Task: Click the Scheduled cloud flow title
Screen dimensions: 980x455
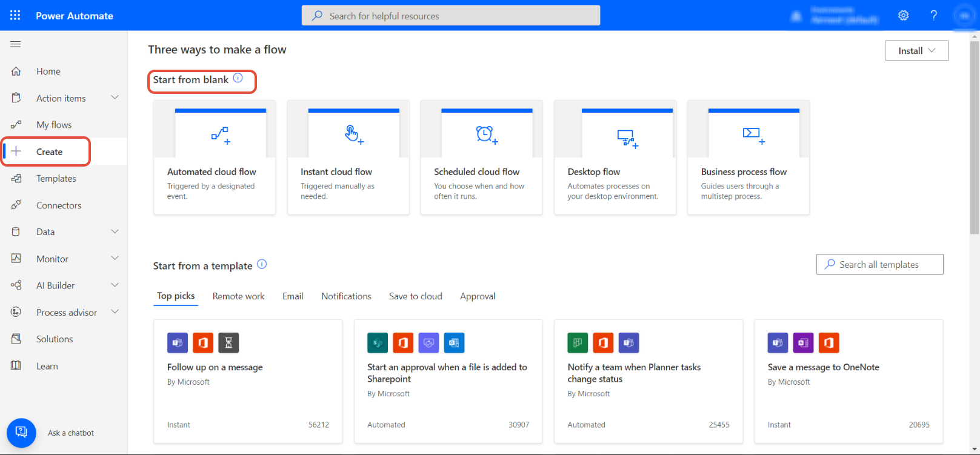Action: pos(476,172)
